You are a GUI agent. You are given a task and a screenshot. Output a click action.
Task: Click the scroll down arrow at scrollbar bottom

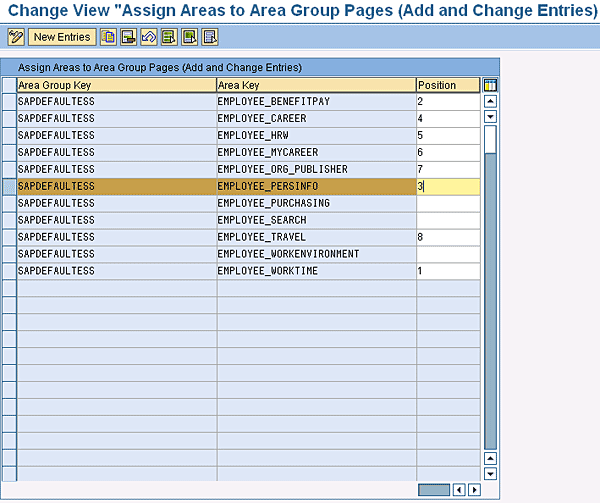490,473
